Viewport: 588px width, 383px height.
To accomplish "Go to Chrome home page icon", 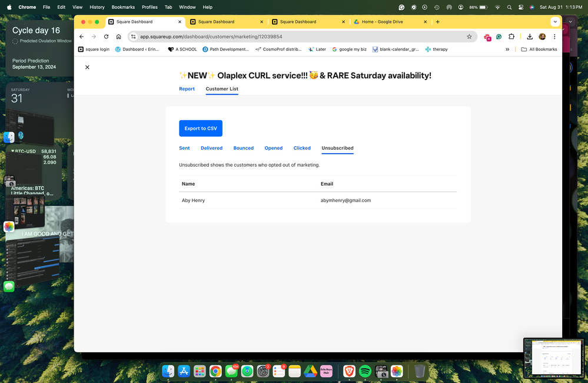I will 118,37.
